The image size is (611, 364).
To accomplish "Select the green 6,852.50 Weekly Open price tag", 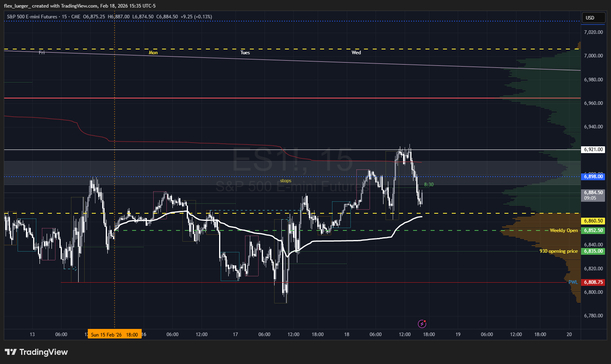I will point(593,230).
